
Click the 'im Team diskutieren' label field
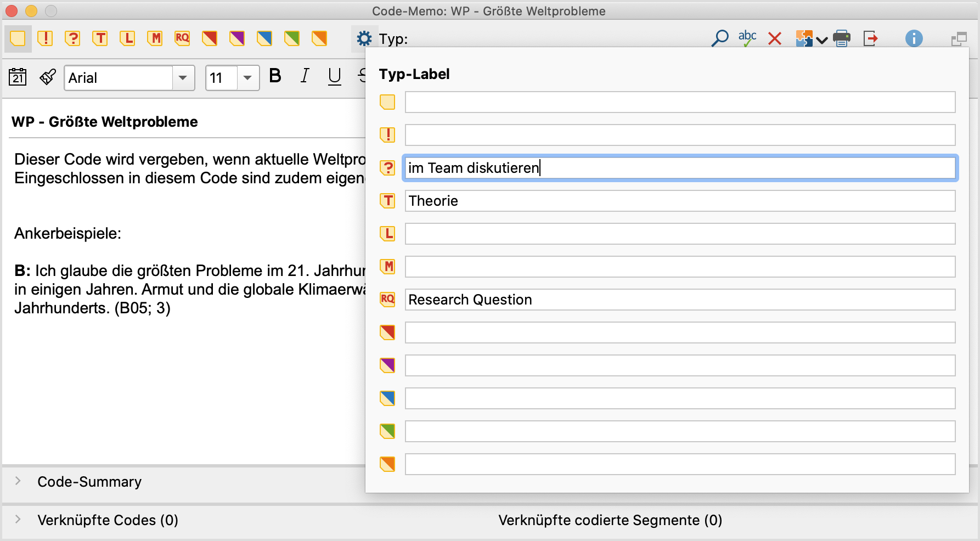point(680,168)
